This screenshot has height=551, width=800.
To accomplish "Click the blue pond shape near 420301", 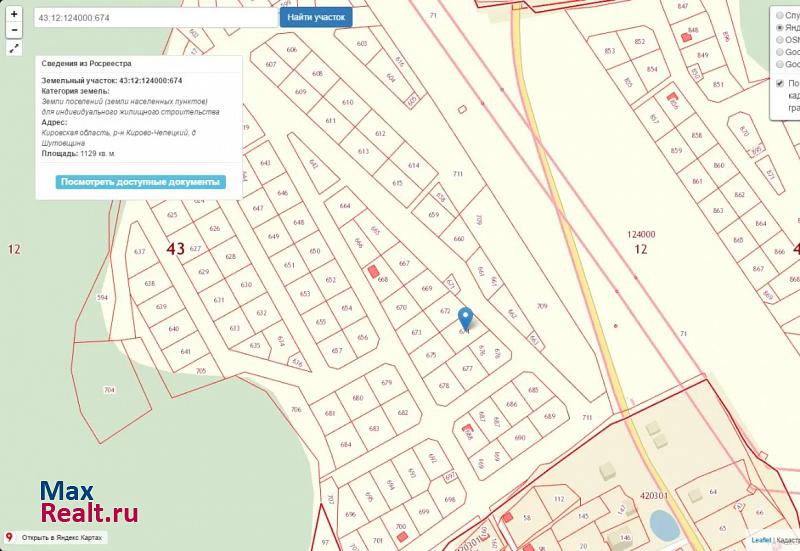I will click(x=661, y=522).
